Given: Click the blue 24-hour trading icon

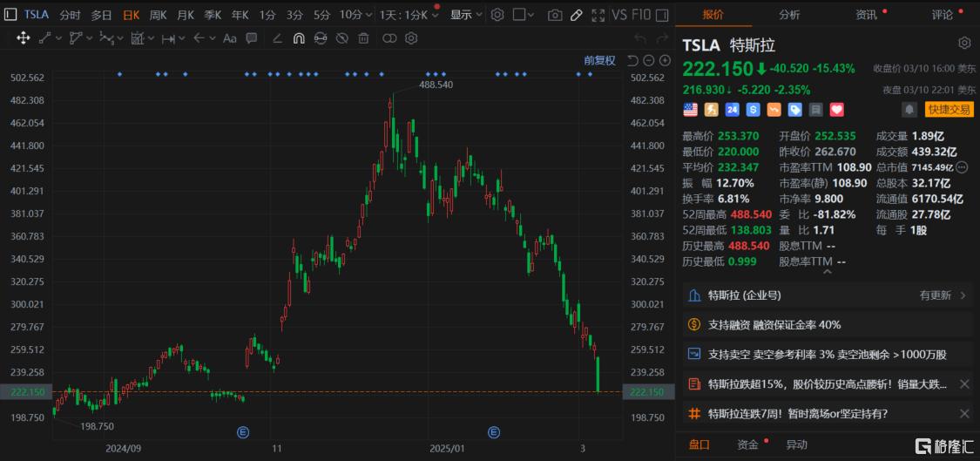Looking at the screenshot, I should click(x=732, y=110).
